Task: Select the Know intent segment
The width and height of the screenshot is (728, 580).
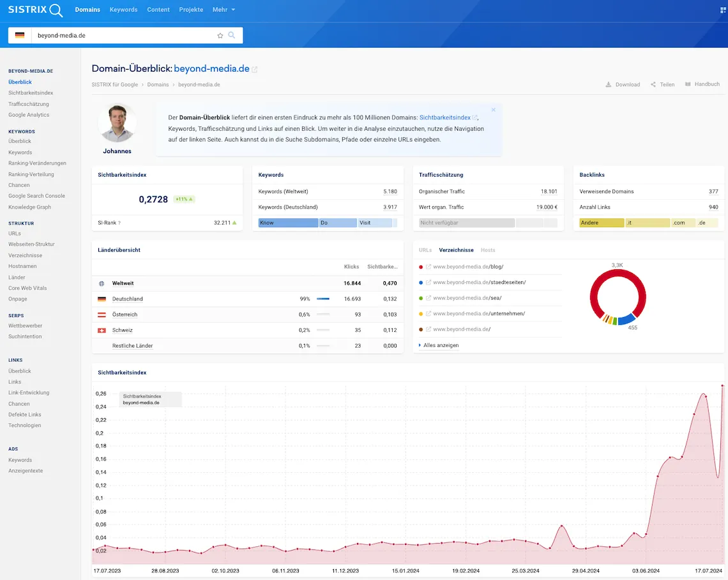Action: tap(287, 223)
